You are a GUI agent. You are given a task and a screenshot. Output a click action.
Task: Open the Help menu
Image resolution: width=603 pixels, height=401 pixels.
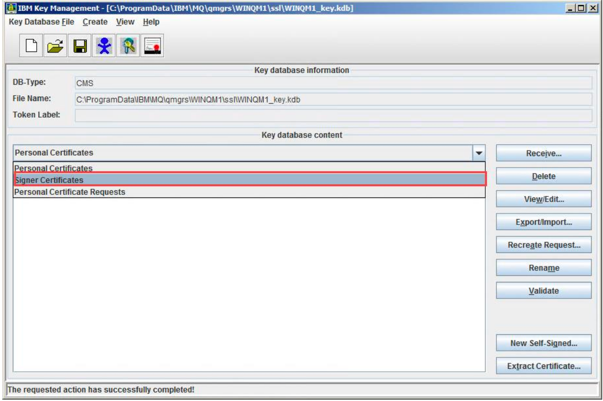coord(151,22)
